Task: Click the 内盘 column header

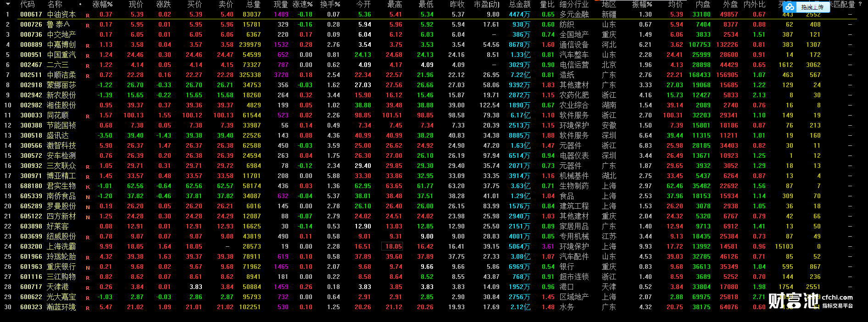Action: tap(703, 4)
